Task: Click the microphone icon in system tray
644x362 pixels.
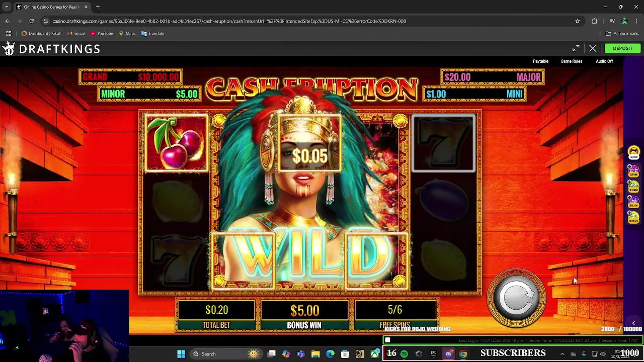Action: (584, 354)
